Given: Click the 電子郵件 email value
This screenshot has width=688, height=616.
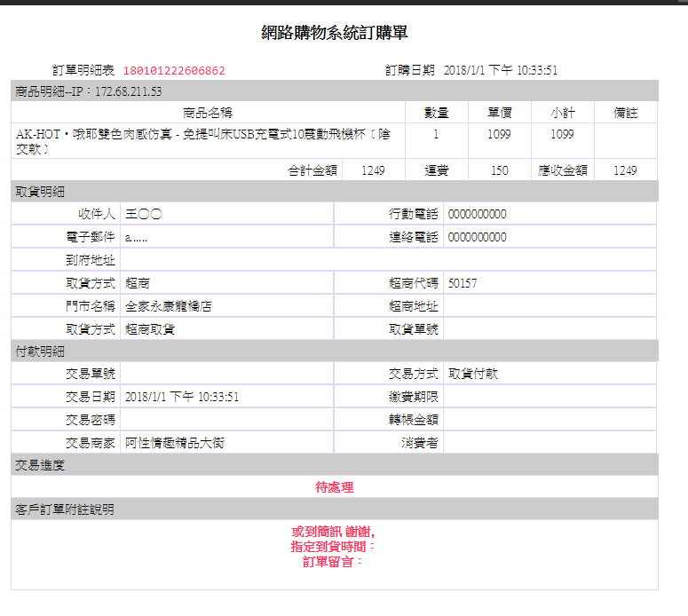Looking at the screenshot, I should [136, 237].
